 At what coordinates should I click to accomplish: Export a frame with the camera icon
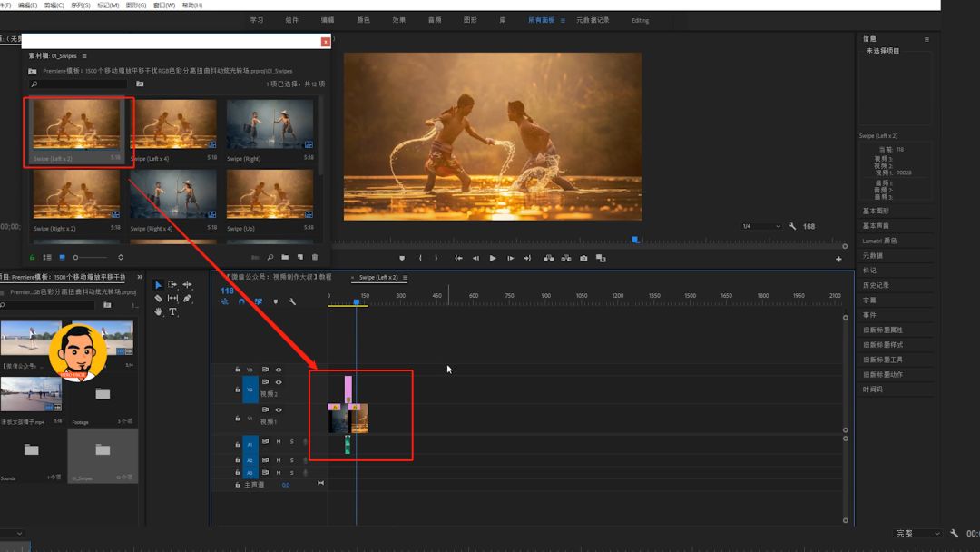coord(583,258)
